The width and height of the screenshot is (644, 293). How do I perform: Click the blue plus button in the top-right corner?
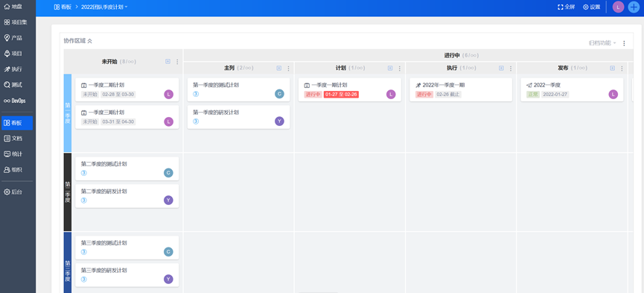point(634,7)
